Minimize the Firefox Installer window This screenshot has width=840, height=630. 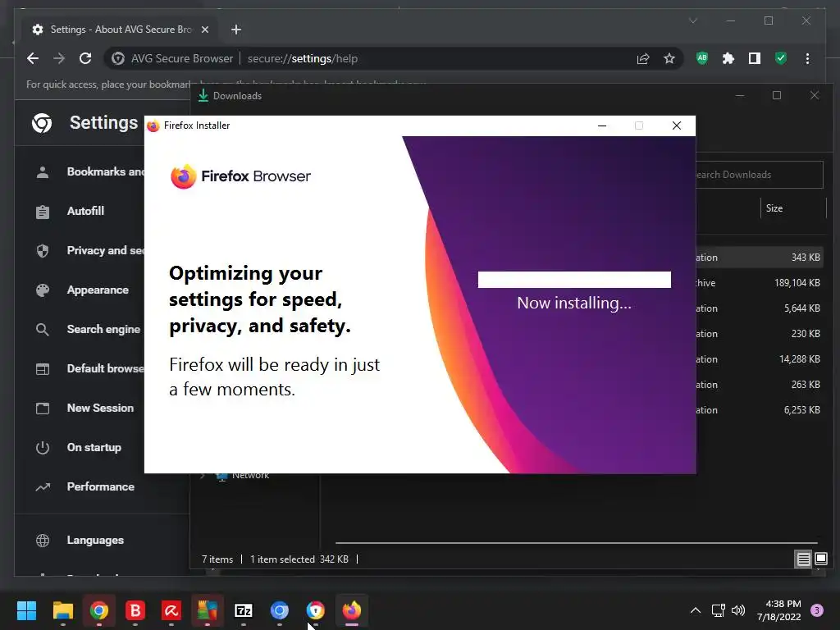tap(602, 126)
